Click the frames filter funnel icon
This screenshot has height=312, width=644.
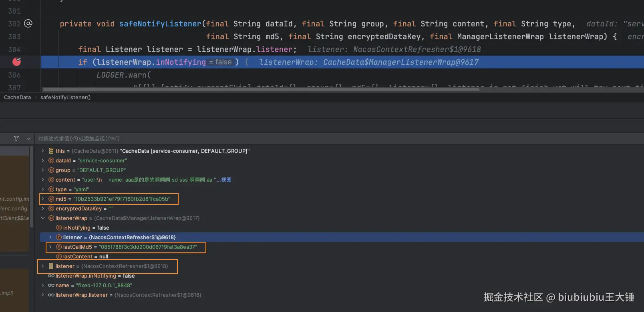click(16, 138)
